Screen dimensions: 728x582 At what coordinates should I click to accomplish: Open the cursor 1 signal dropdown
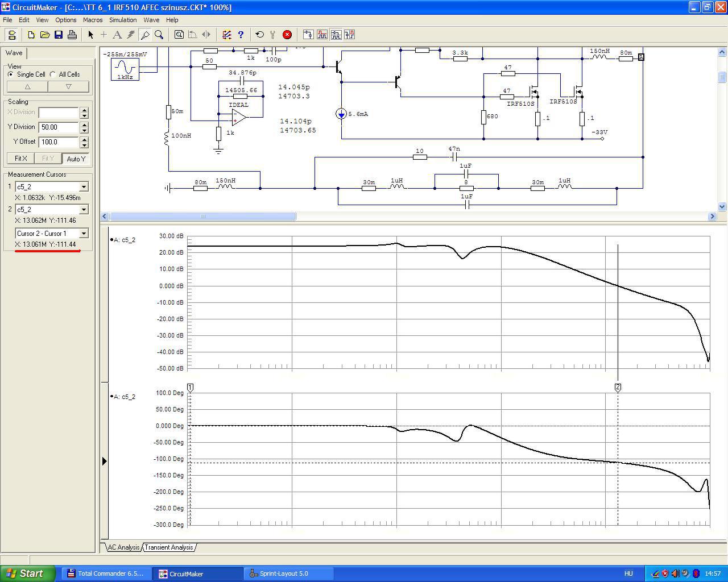84,187
